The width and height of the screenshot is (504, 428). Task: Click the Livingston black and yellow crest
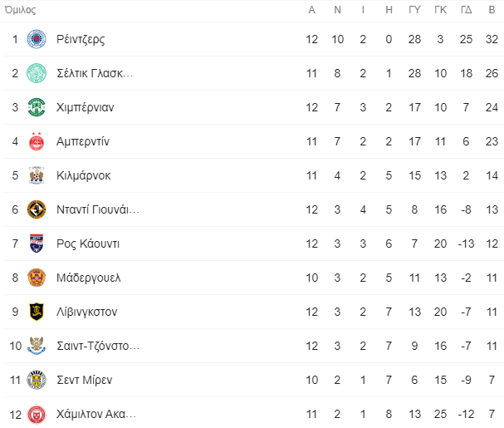[37, 312]
